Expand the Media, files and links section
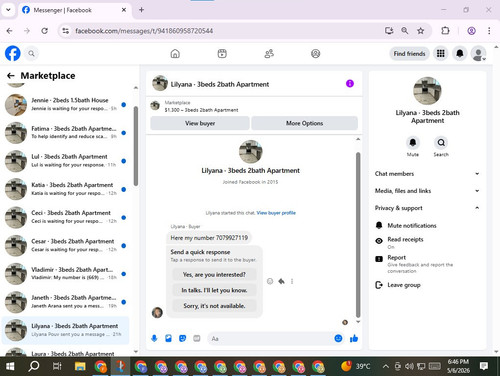 click(x=427, y=191)
